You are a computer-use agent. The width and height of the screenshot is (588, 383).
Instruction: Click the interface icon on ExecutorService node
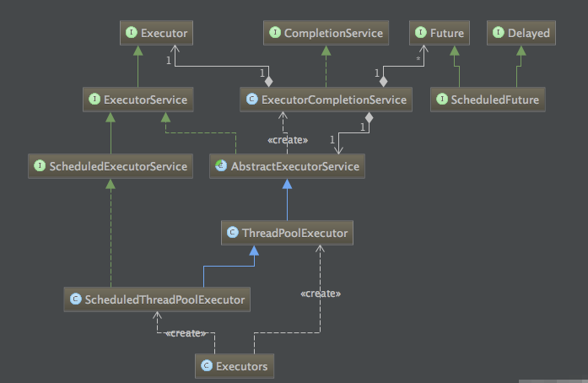(94, 100)
